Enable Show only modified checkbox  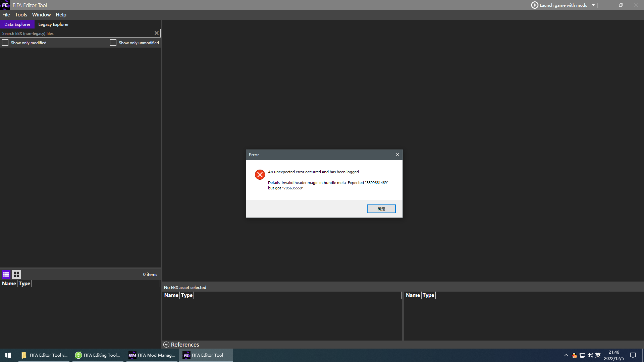pos(5,43)
